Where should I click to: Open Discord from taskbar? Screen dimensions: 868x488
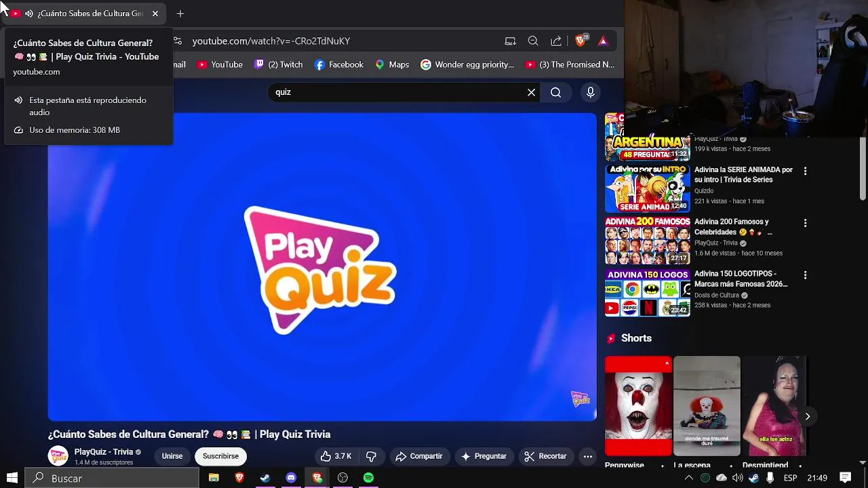291,478
